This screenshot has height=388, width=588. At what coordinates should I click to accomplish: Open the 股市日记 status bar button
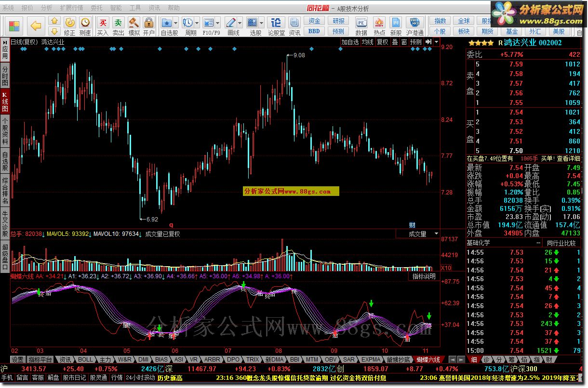tap(74, 378)
